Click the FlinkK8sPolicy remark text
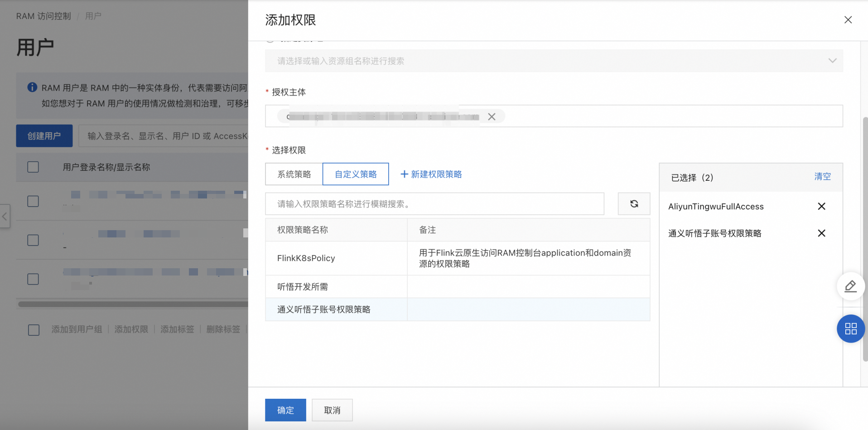The width and height of the screenshot is (868, 430). click(x=525, y=258)
